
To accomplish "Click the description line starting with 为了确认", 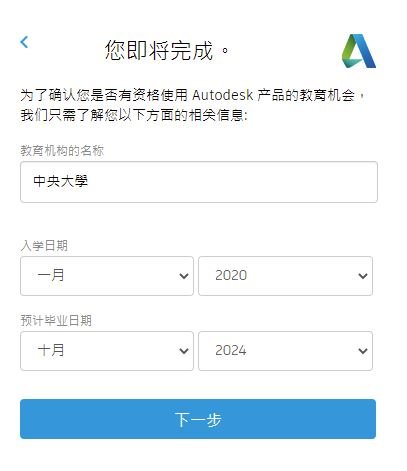I will click(193, 95).
